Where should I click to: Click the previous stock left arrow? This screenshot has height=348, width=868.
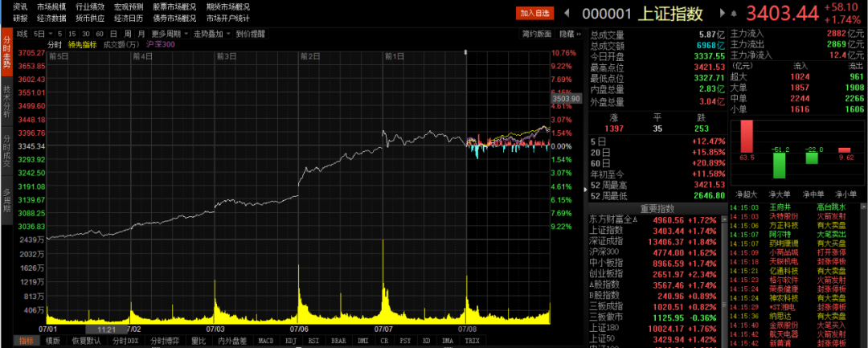click(x=567, y=14)
